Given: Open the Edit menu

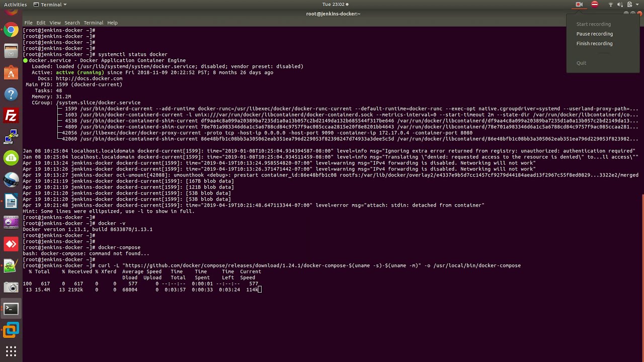Looking at the screenshot, I should point(41,23).
